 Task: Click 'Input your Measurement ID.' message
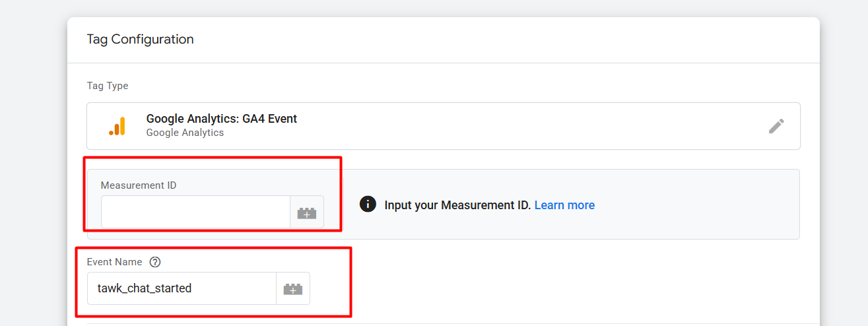click(x=458, y=205)
